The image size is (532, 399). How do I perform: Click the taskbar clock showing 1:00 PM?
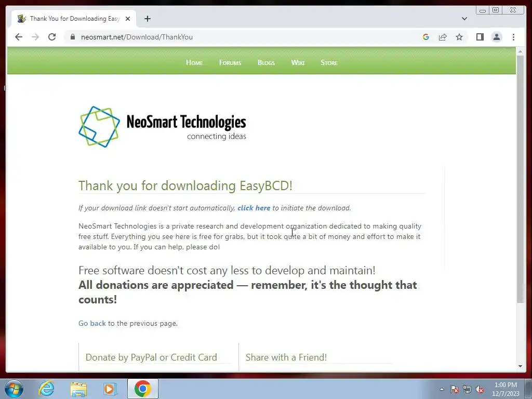506,389
